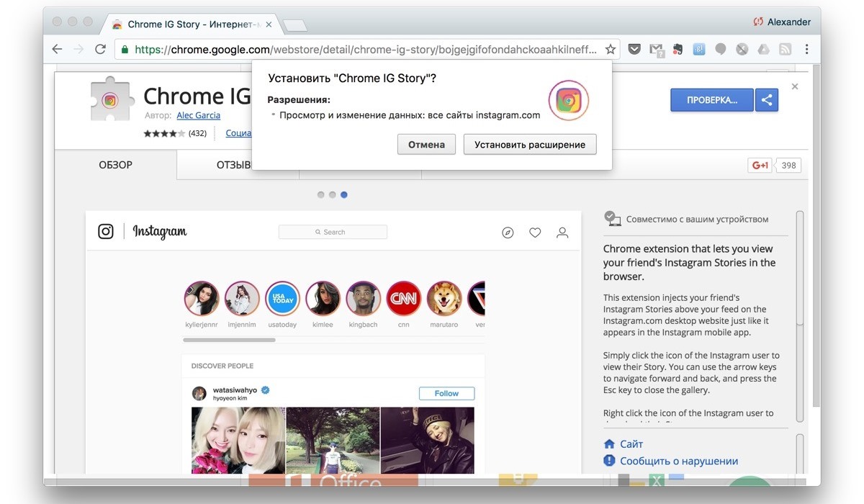Click the Instagram camera logo in the preview
864x504 pixels.
(106, 231)
